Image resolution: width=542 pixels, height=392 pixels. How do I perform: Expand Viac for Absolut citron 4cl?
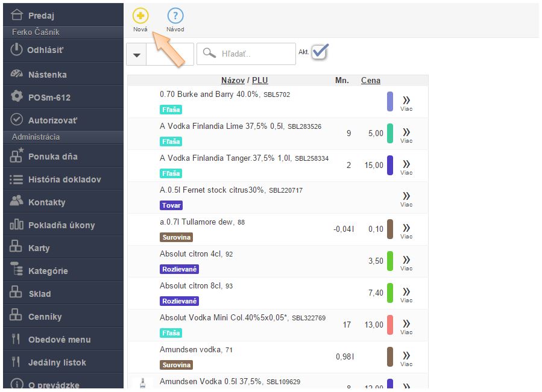point(406,263)
